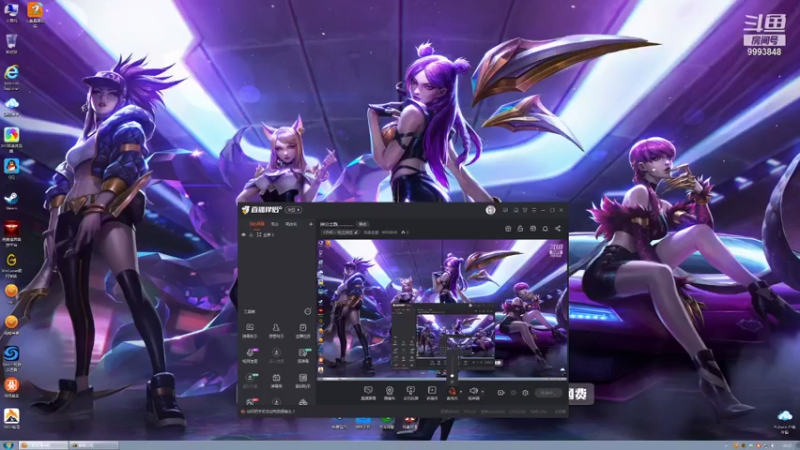Click the gift box icon above preview
This screenshot has width=800, height=450.
click(x=508, y=229)
